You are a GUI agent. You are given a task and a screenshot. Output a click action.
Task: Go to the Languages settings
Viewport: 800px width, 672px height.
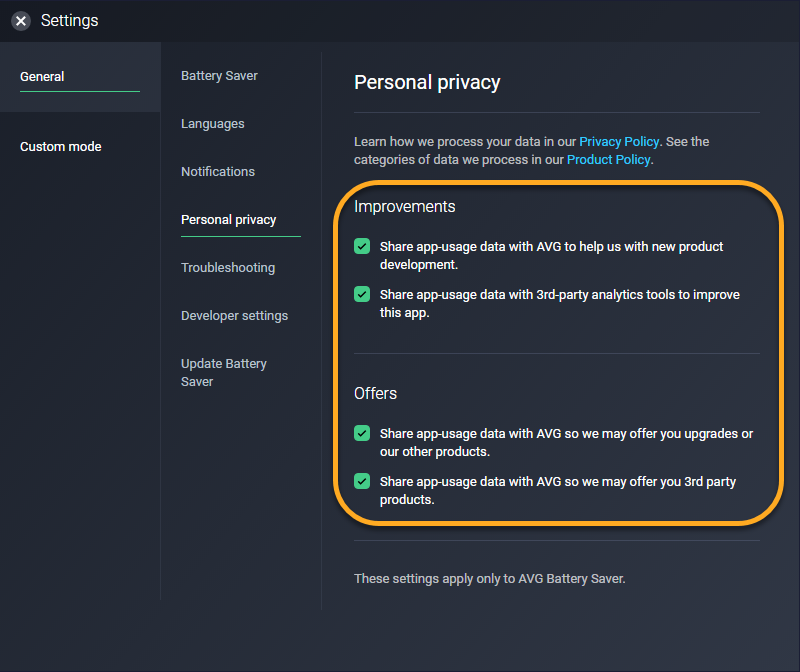tap(213, 124)
